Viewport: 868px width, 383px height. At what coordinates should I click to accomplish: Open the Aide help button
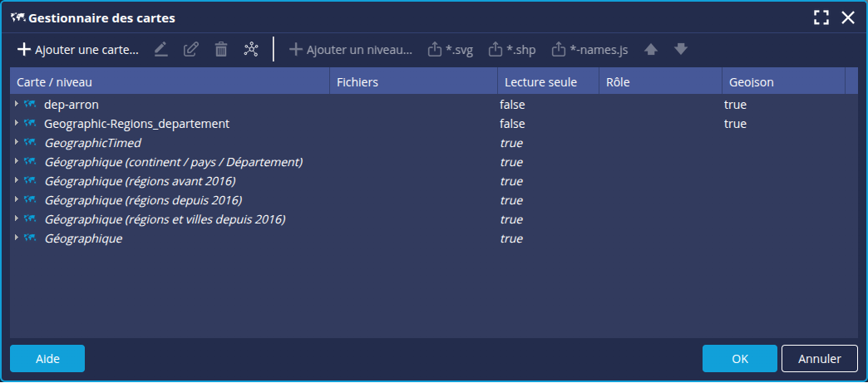point(47,359)
